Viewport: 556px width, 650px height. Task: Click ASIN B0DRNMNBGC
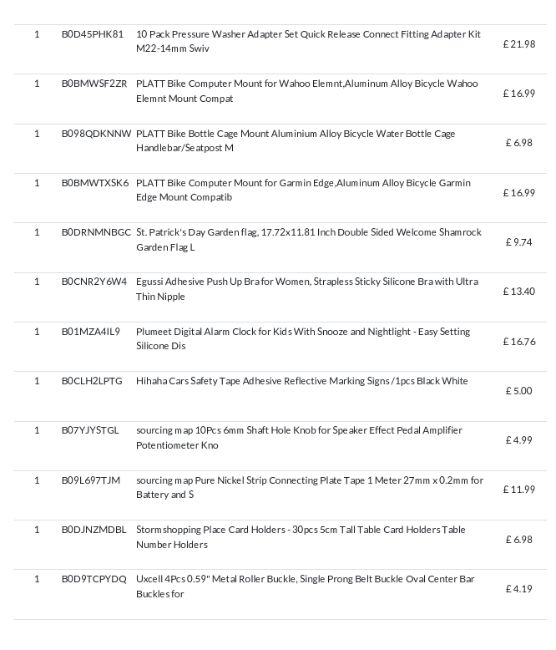pos(96,232)
